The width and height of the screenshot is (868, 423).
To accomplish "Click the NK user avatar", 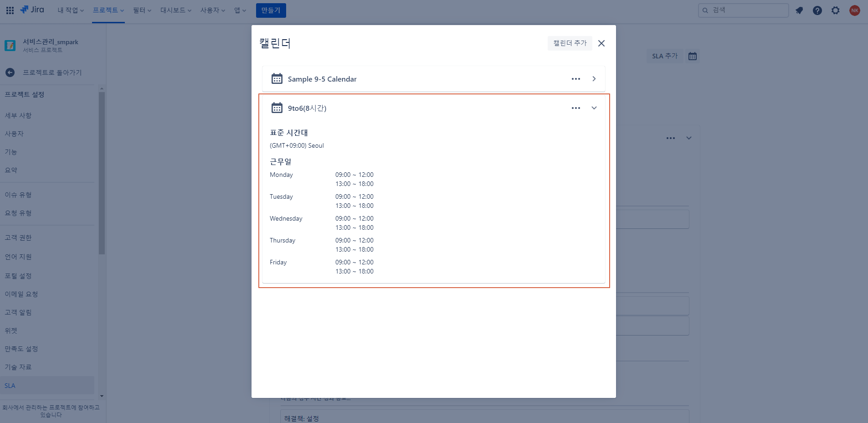I will 855,10.
